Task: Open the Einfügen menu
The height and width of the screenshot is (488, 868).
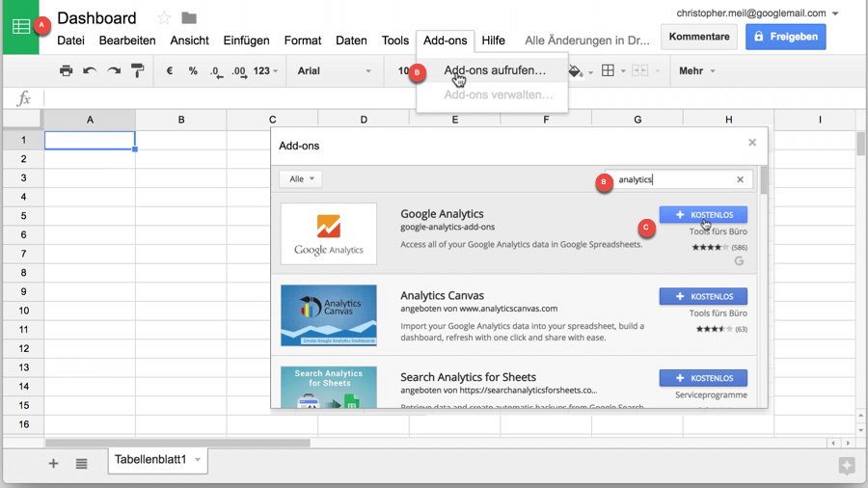Action: (246, 41)
